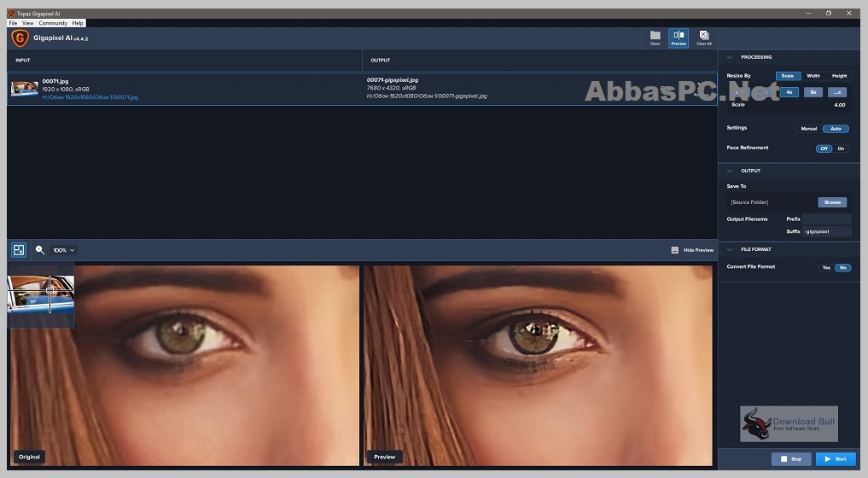Open the Community menu
868x478 pixels.
(x=53, y=23)
